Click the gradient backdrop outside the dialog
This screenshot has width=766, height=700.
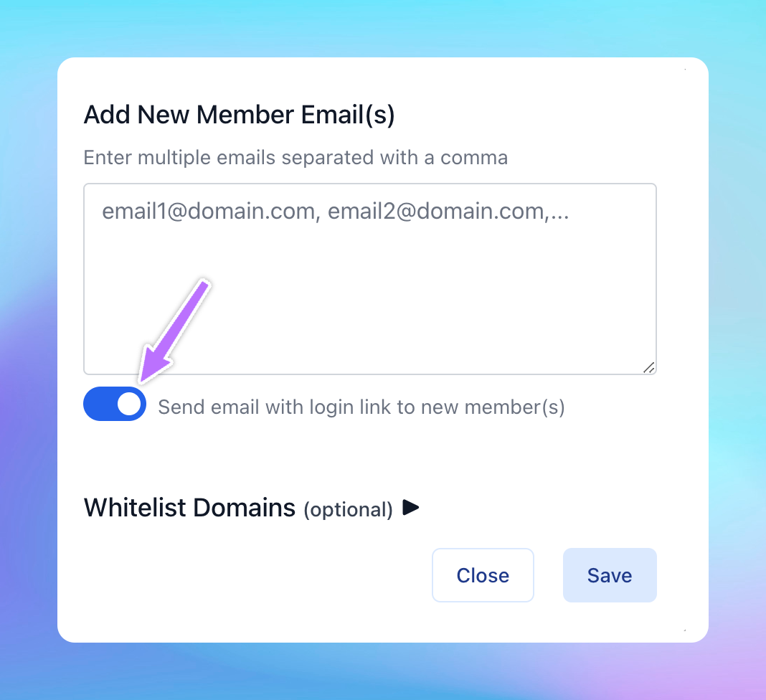[x=29, y=342]
